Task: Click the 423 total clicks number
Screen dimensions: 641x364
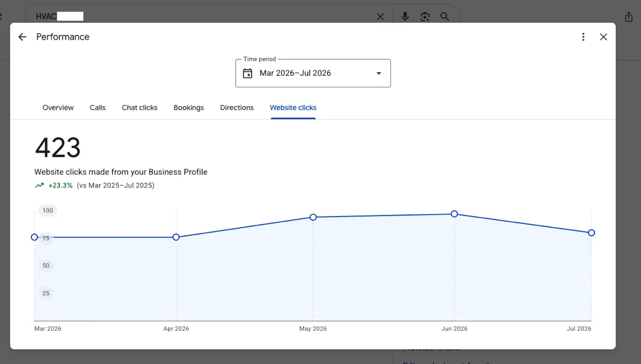Action: click(x=58, y=147)
